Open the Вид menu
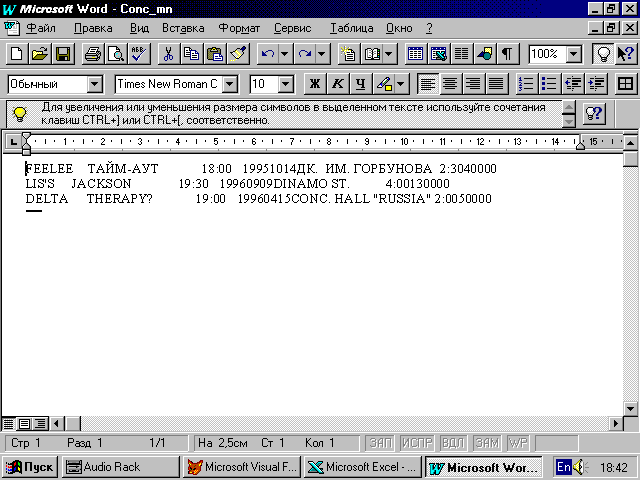Screen dimensions: 640x480 point(139,28)
